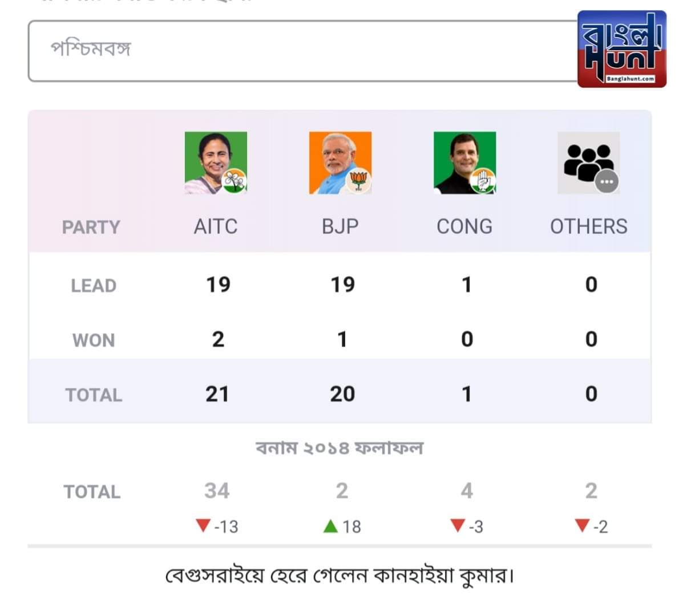The image size is (679, 616).
Task: Click the LEAD row label
Action: (x=94, y=286)
